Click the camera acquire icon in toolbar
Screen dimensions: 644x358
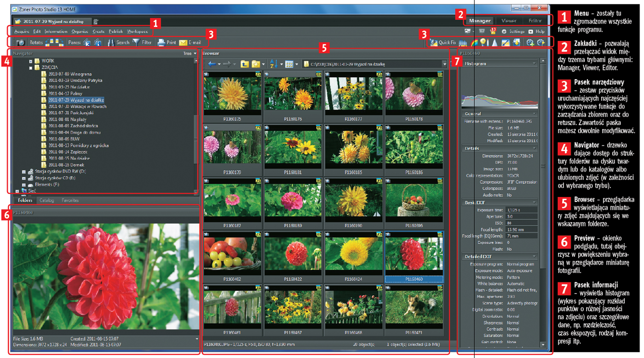pos(21,43)
